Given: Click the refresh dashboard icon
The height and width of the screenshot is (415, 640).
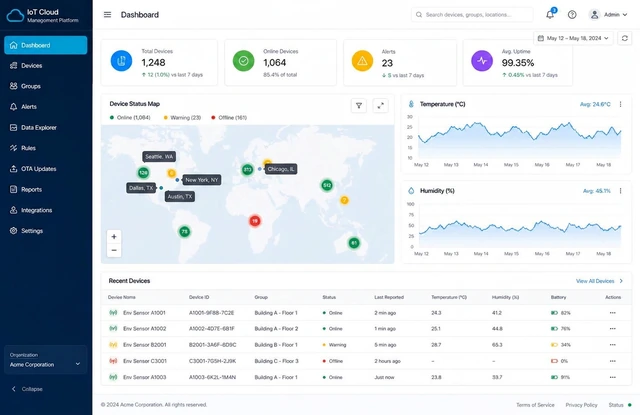Looking at the screenshot, I should point(624,38).
